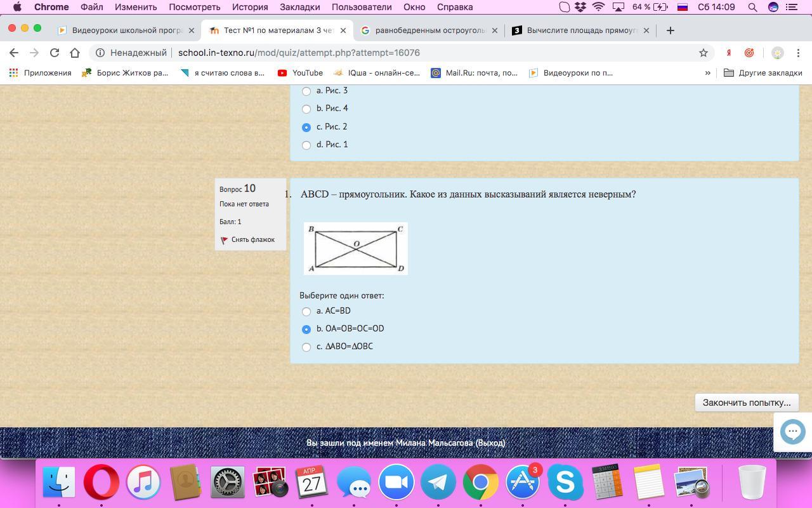Open Notes app in the Dock
The width and height of the screenshot is (812, 508).
649,483
